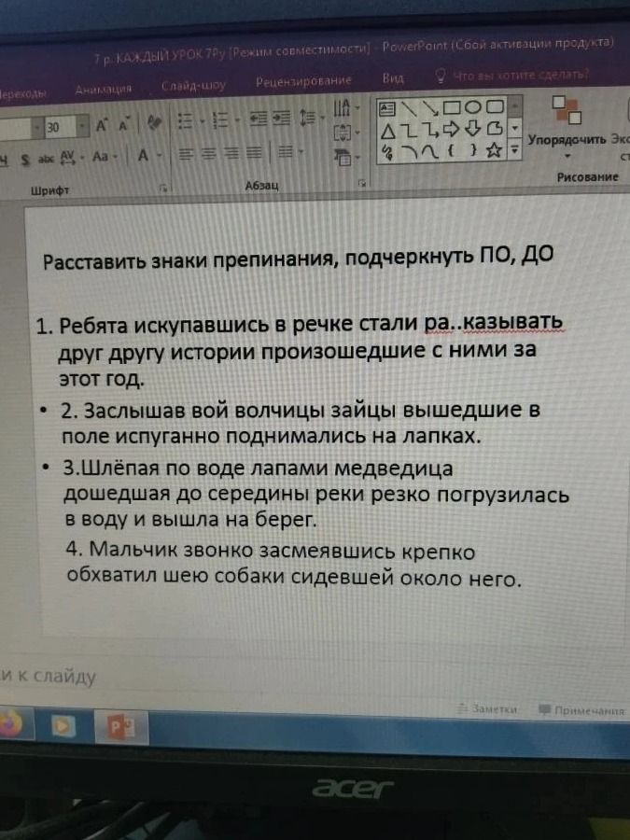Expand the shapes gallery more arrow
Screen dimensions: 630x840
pos(514,149)
